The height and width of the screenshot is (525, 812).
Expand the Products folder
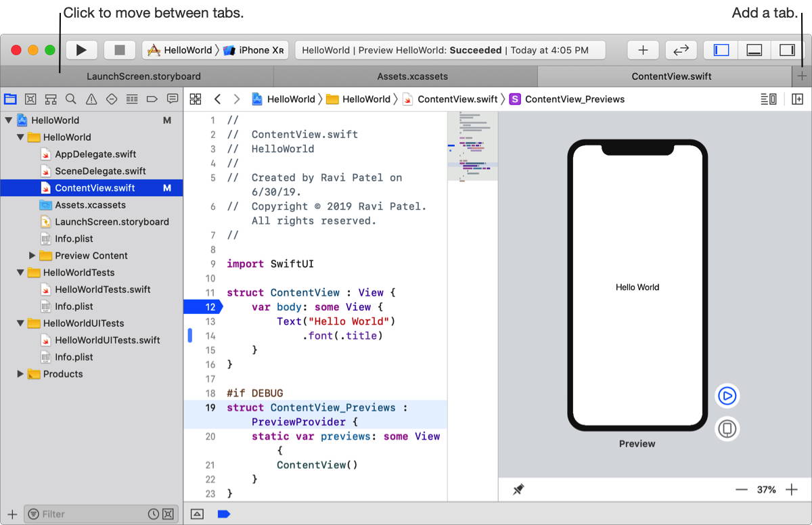coord(20,374)
